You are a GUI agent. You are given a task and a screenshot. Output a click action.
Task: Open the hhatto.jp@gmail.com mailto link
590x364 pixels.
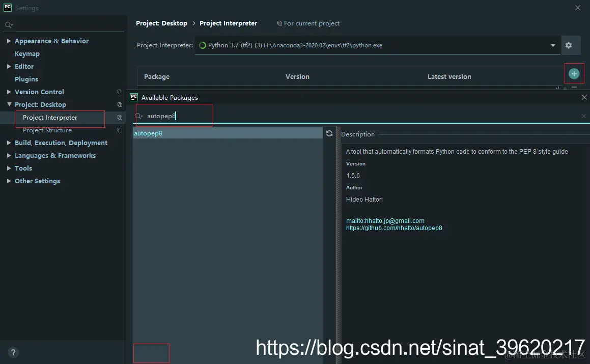click(x=385, y=220)
